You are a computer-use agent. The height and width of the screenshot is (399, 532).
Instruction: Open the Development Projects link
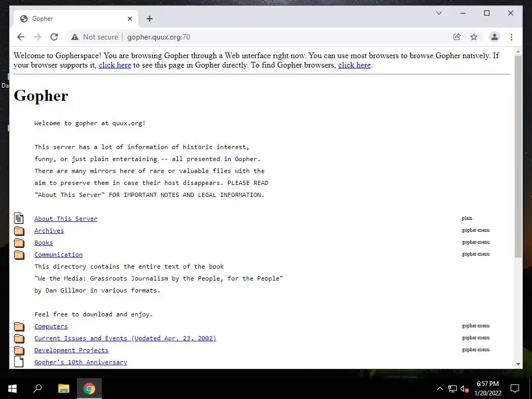point(71,350)
